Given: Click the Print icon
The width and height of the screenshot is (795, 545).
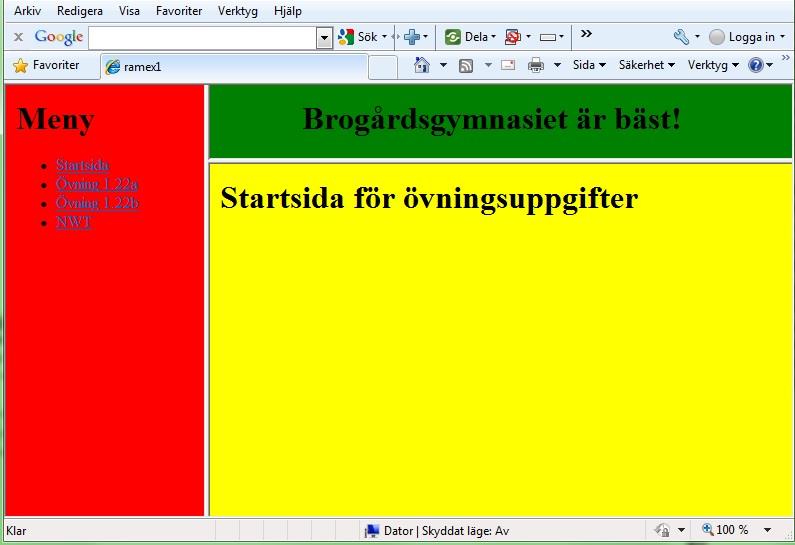Looking at the screenshot, I should (536, 65).
